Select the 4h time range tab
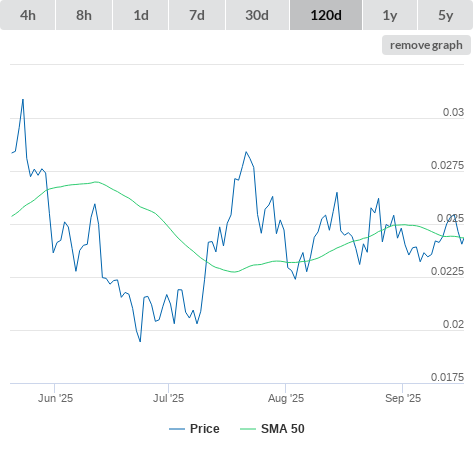Viewport: 474px width, 455px height. [x=28, y=15]
